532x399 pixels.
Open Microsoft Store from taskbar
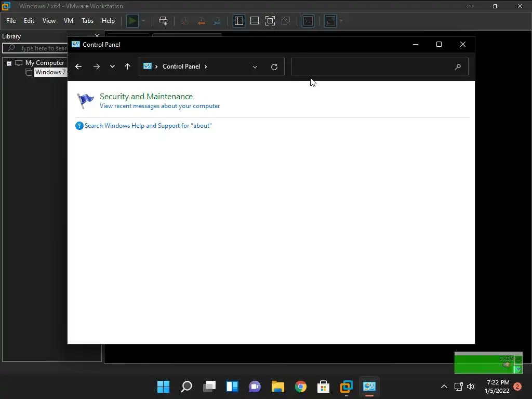tap(323, 387)
